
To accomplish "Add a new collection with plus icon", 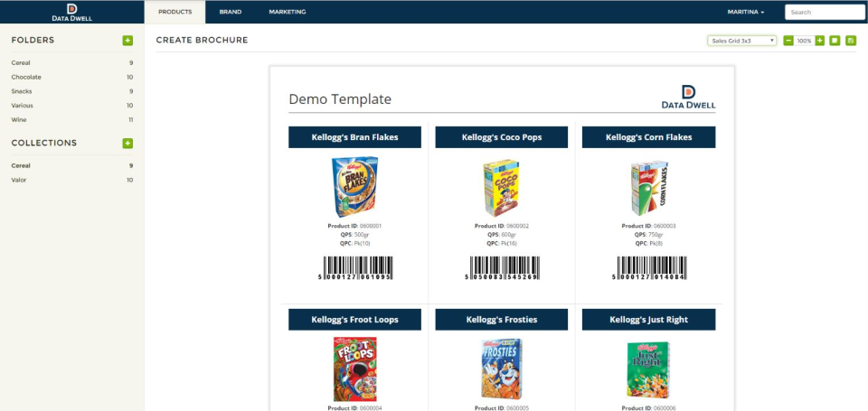I will 127,144.
